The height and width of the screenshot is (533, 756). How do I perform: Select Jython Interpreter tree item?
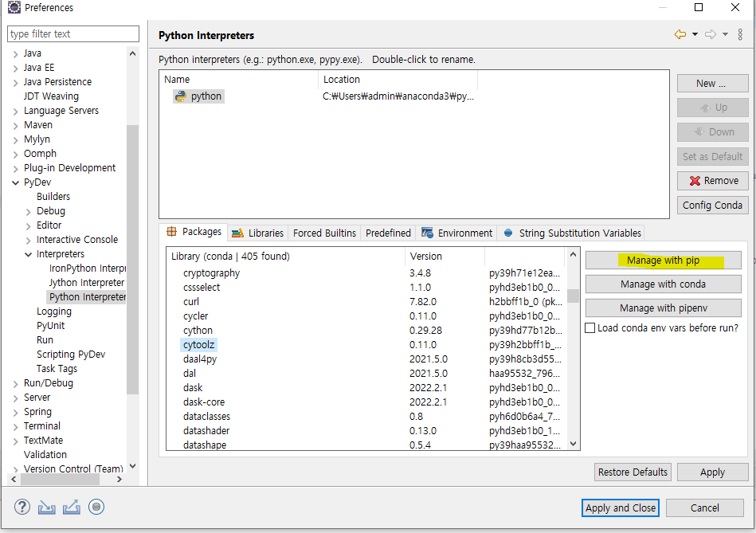tap(87, 283)
